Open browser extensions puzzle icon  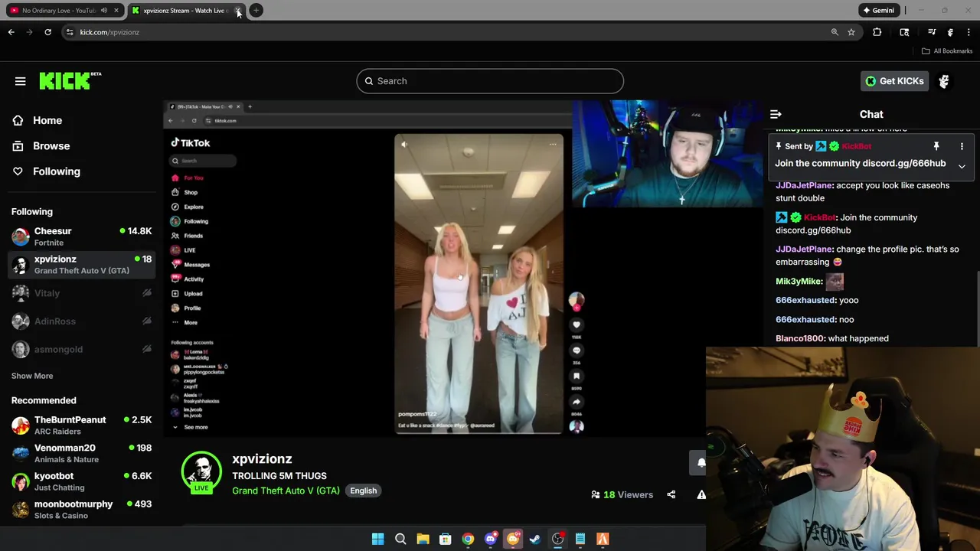[x=877, y=32]
